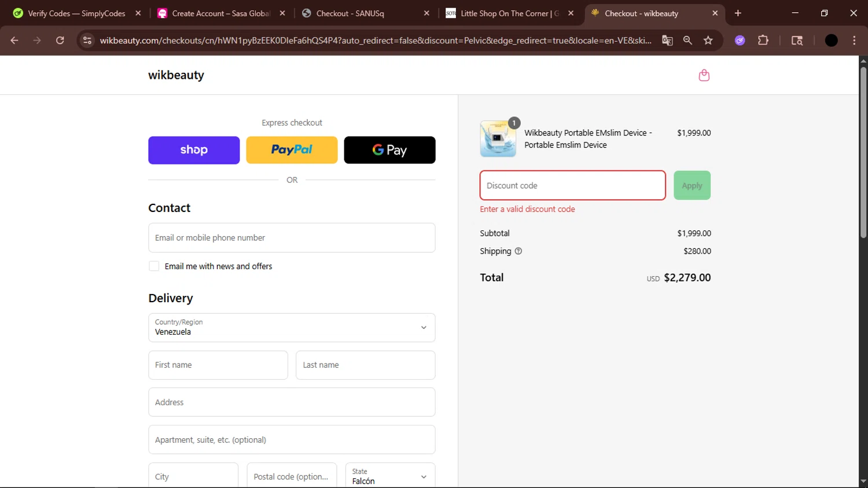The height and width of the screenshot is (488, 868).
Task: Click the EMslim Device product thumbnail
Action: [x=498, y=139]
